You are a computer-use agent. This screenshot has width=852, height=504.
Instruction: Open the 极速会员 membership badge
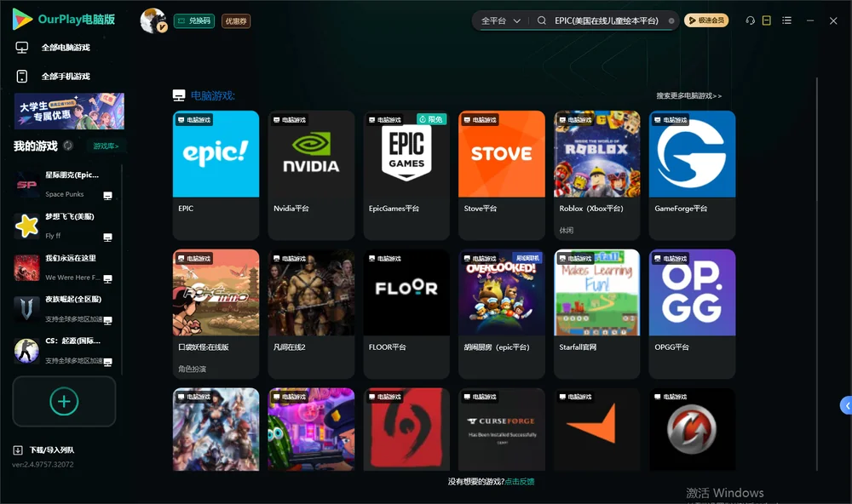click(x=706, y=20)
